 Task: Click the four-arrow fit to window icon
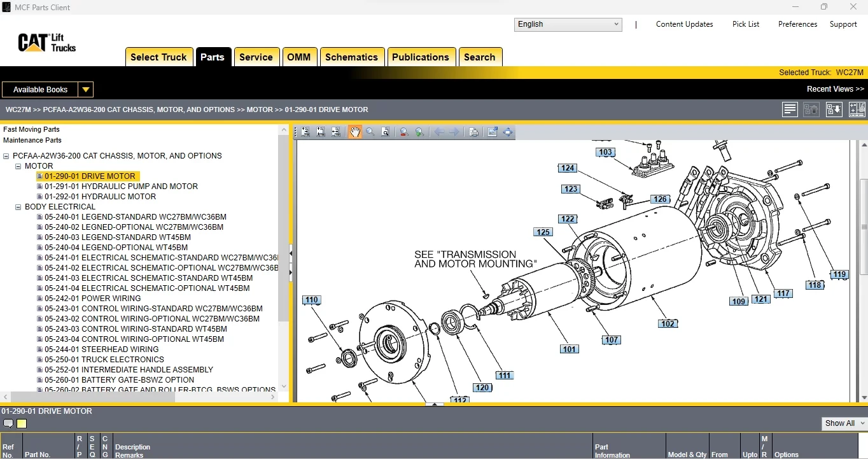point(508,132)
